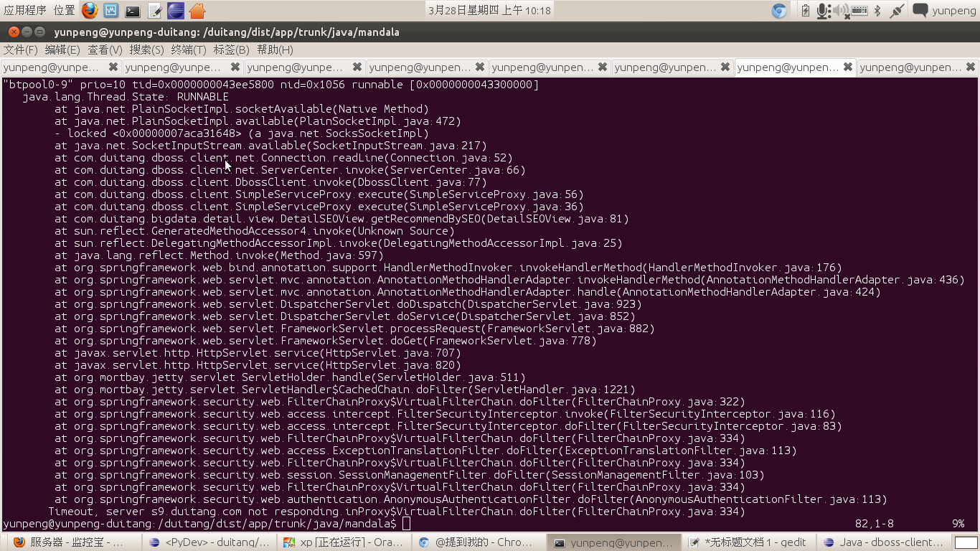Close the rightmost terminal tab

(970, 67)
